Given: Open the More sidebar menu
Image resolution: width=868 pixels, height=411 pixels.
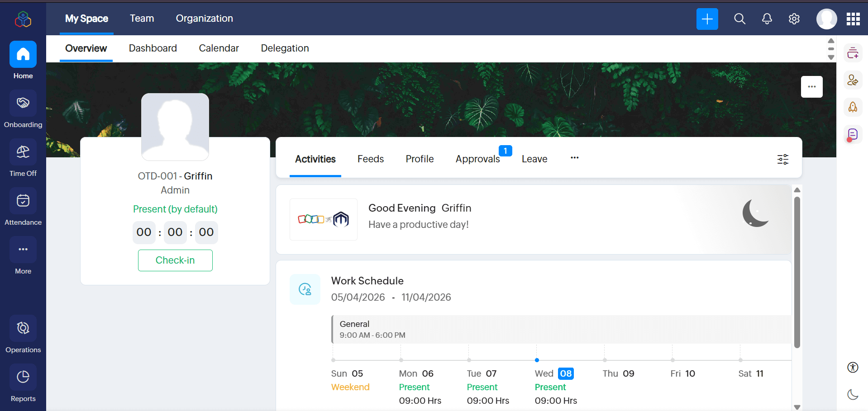Looking at the screenshot, I should pos(23,255).
